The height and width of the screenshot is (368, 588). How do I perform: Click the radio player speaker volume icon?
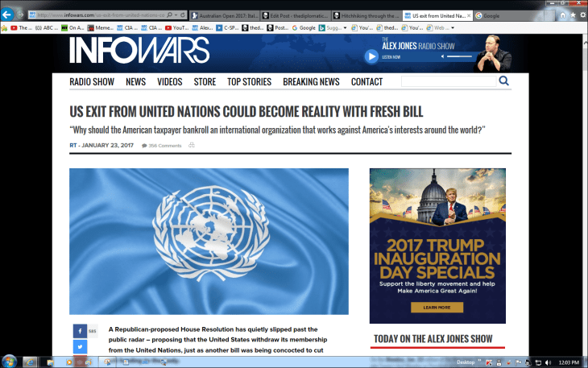click(x=441, y=56)
